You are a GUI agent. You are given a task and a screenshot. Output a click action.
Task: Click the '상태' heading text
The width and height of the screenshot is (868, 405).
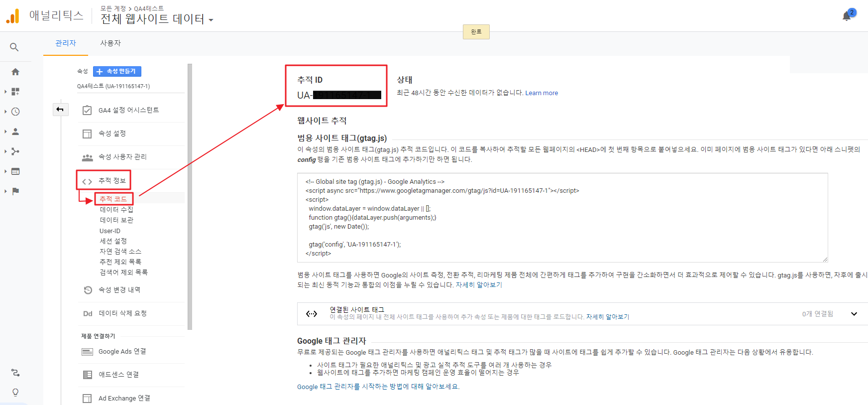(x=405, y=80)
